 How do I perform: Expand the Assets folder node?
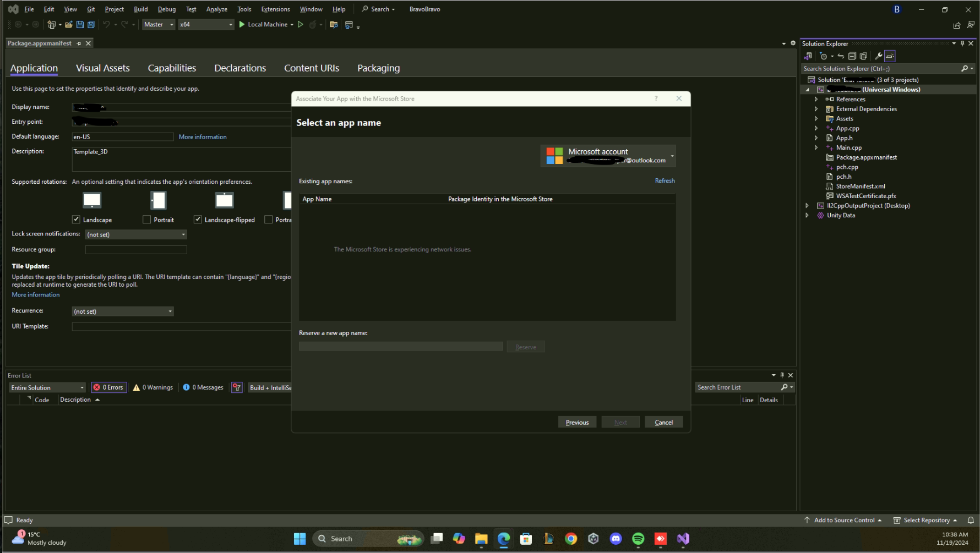(x=816, y=119)
